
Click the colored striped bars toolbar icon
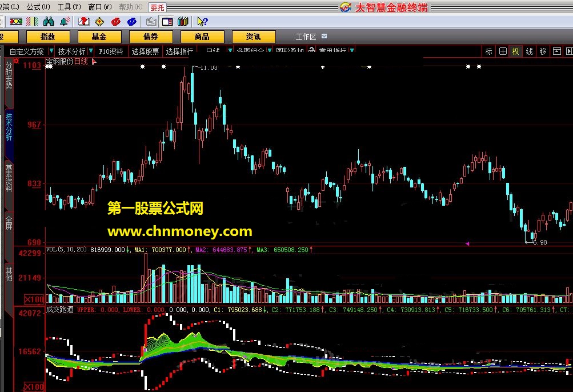[x=32, y=22]
